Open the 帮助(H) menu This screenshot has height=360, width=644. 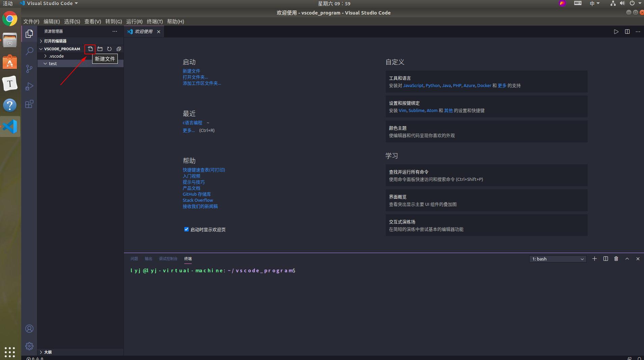coord(176,22)
